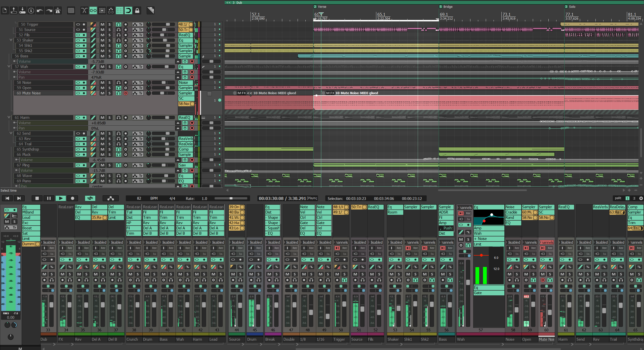Screen dimensions: 644x350
Task: Click the arrow button on 66 Pluck Volume envelope
Action: click(x=178, y=160)
